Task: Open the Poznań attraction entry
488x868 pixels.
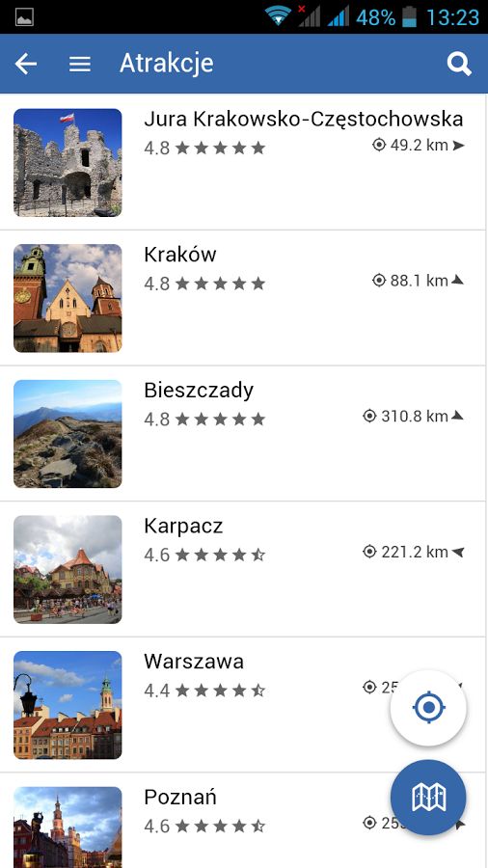Action: [244, 821]
